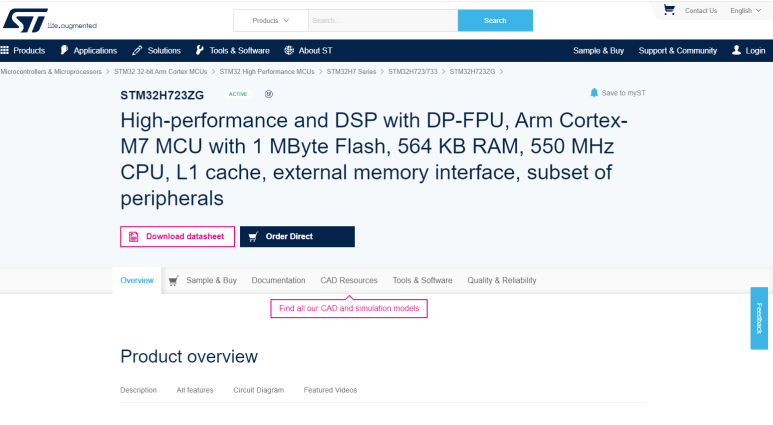
Task: Open the English language dropdown
Action: [x=745, y=10]
